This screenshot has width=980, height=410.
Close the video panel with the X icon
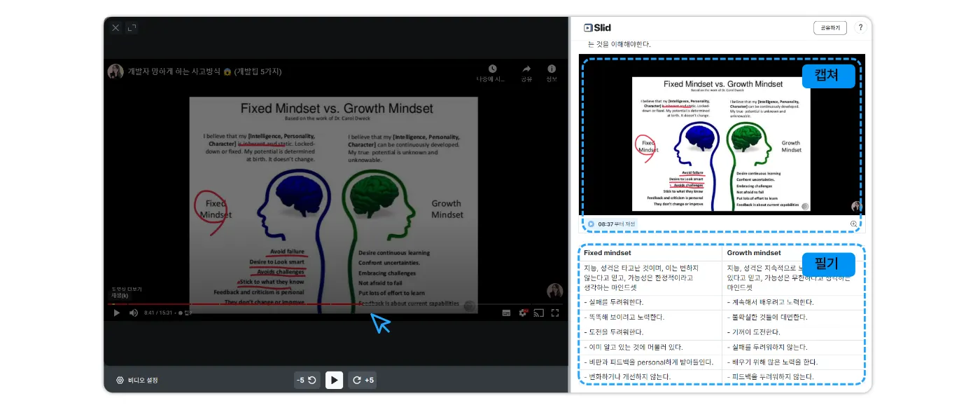pos(115,28)
